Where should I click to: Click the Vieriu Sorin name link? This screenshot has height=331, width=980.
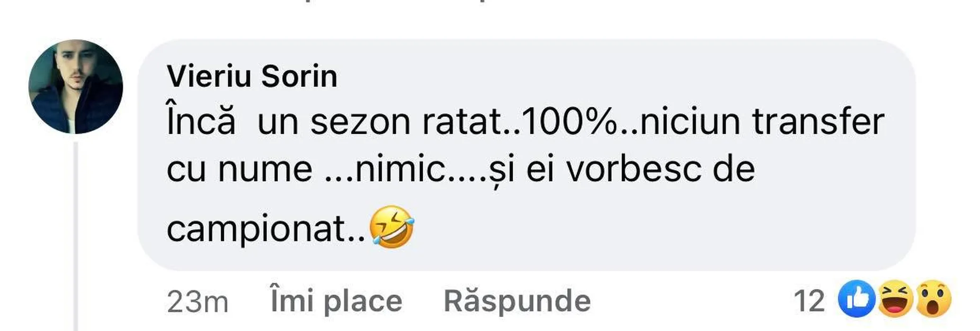point(252,76)
